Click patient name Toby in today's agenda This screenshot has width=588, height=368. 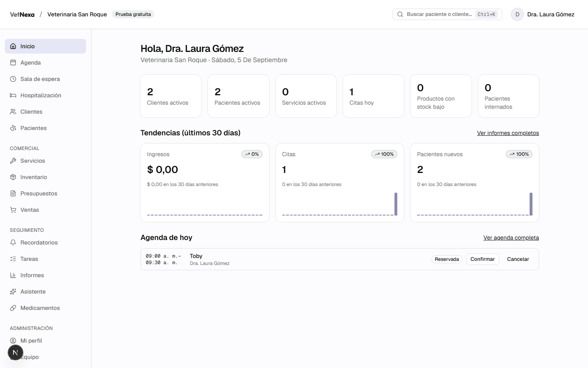(196, 256)
